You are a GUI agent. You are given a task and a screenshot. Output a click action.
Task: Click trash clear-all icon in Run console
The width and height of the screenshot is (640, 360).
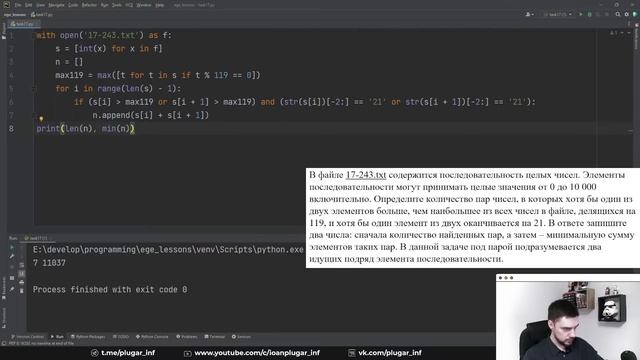click(x=22, y=291)
